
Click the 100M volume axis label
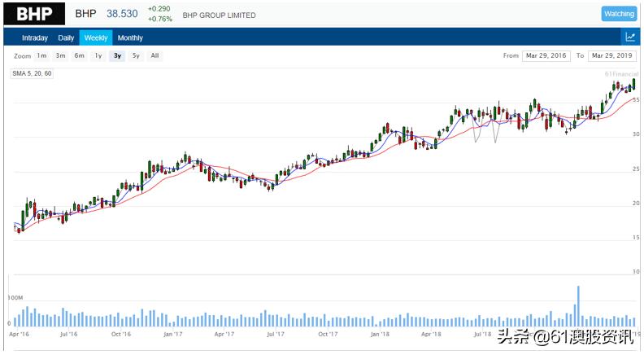15,297
